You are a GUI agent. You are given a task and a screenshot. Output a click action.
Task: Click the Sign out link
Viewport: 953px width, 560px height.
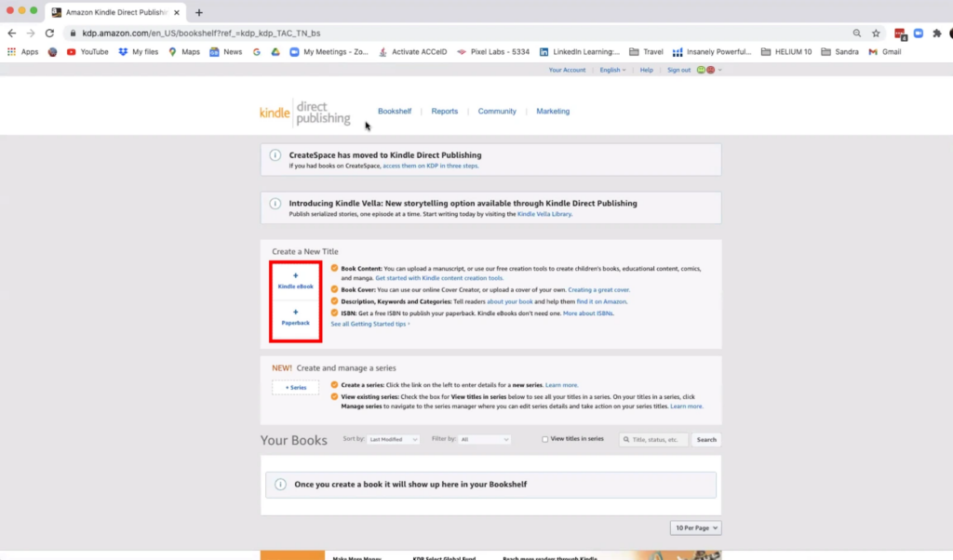tap(678, 70)
